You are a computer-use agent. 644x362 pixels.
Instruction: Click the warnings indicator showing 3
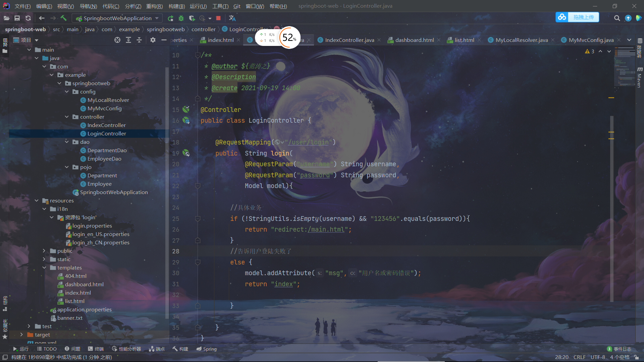point(589,51)
